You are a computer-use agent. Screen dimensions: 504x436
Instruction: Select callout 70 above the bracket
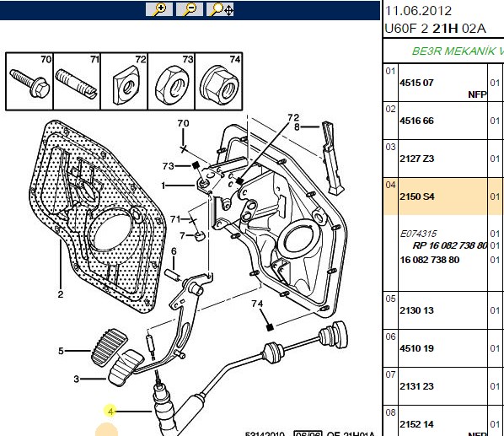[x=183, y=123]
